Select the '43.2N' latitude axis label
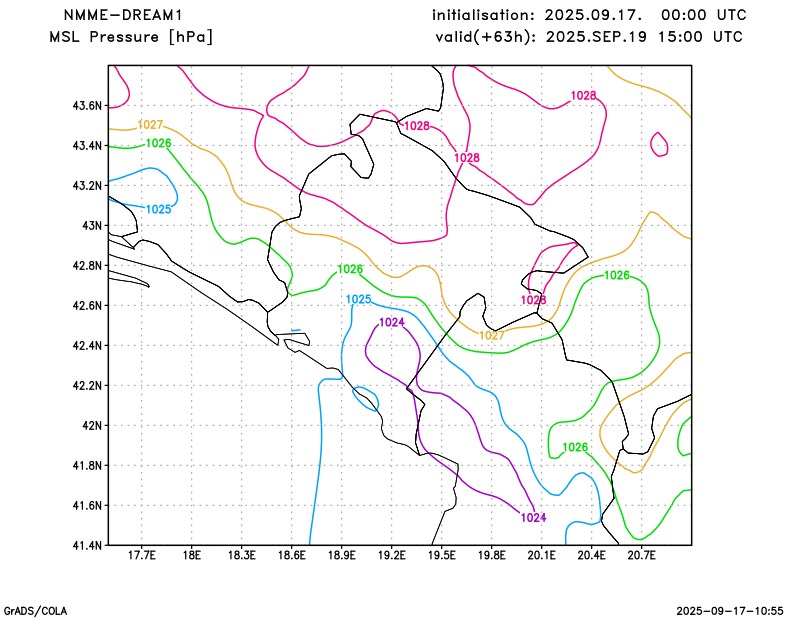Viewport: 800px width, 618px height. pyautogui.click(x=88, y=185)
